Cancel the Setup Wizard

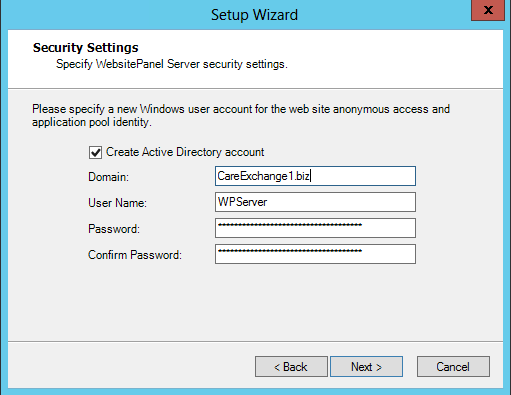coord(453,367)
